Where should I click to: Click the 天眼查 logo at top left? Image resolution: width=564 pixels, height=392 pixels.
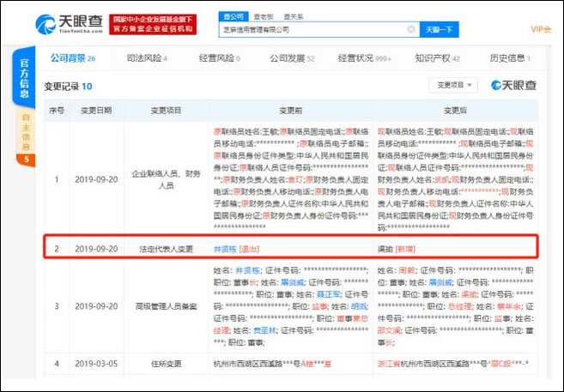coord(69,24)
